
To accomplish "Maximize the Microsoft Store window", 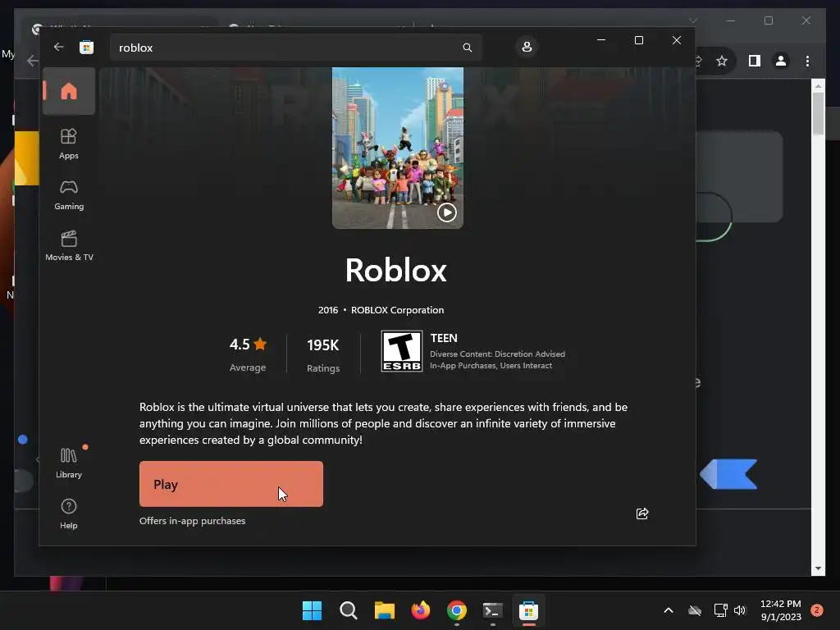I will tap(638, 40).
